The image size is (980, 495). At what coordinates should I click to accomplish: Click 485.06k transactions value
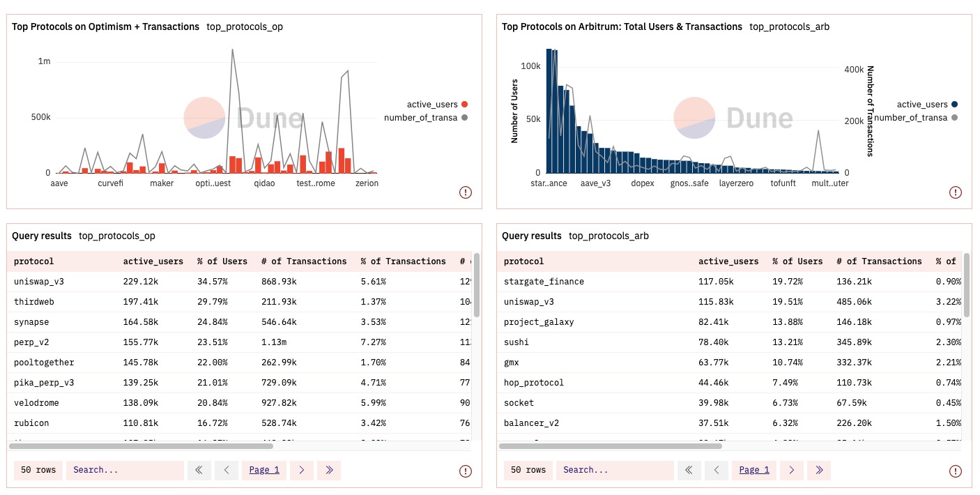(852, 302)
